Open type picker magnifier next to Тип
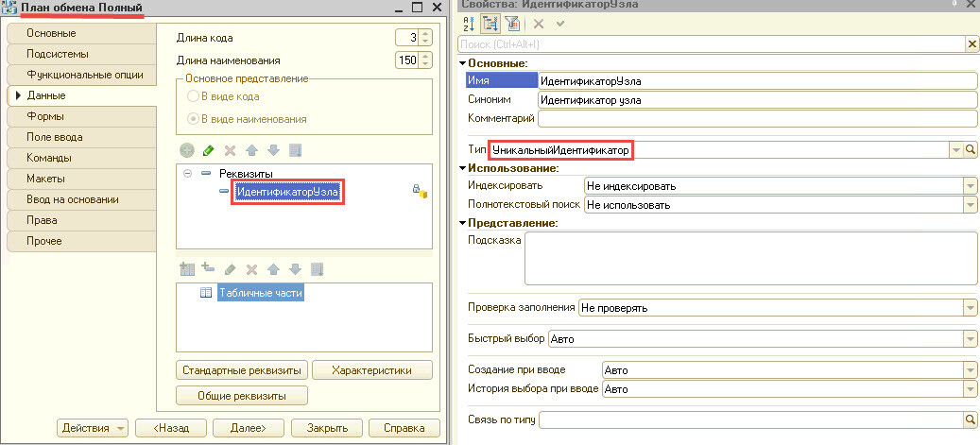Image resolution: width=980 pixels, height=445 pixels. [971, 149]
